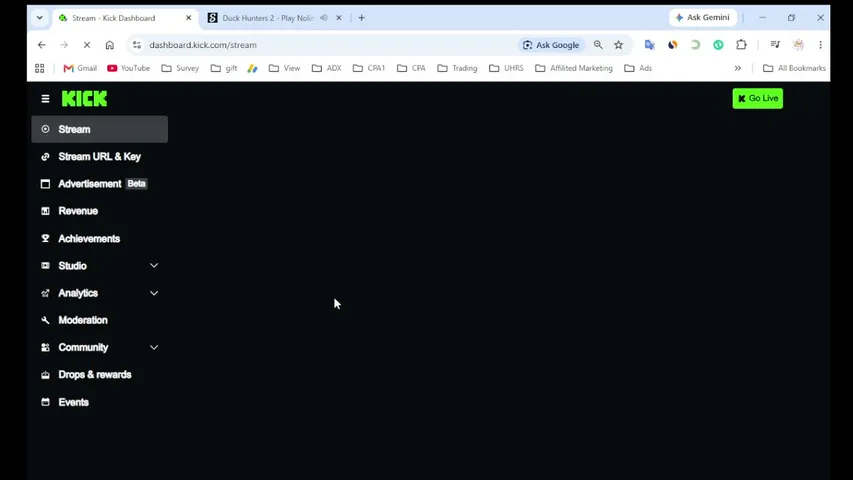Click the Ask Google button
The height and width of the screenshot is (480, 853).
[x=551, y=45]
